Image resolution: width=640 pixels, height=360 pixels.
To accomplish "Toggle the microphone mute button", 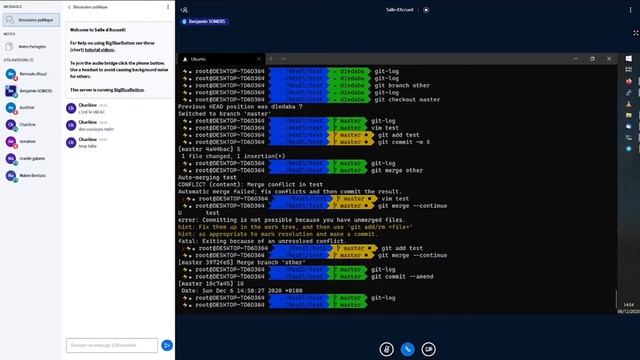I will 386,349.
